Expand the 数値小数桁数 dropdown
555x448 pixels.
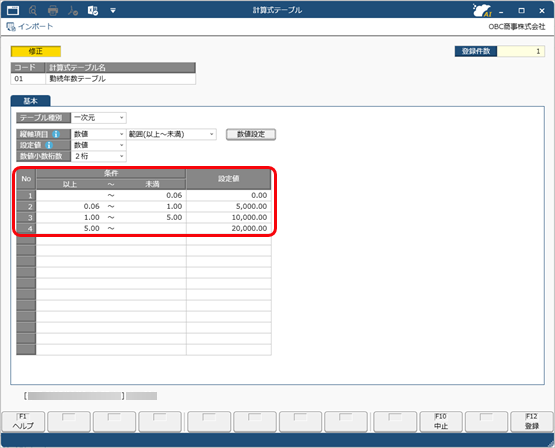tap(99, 156)
